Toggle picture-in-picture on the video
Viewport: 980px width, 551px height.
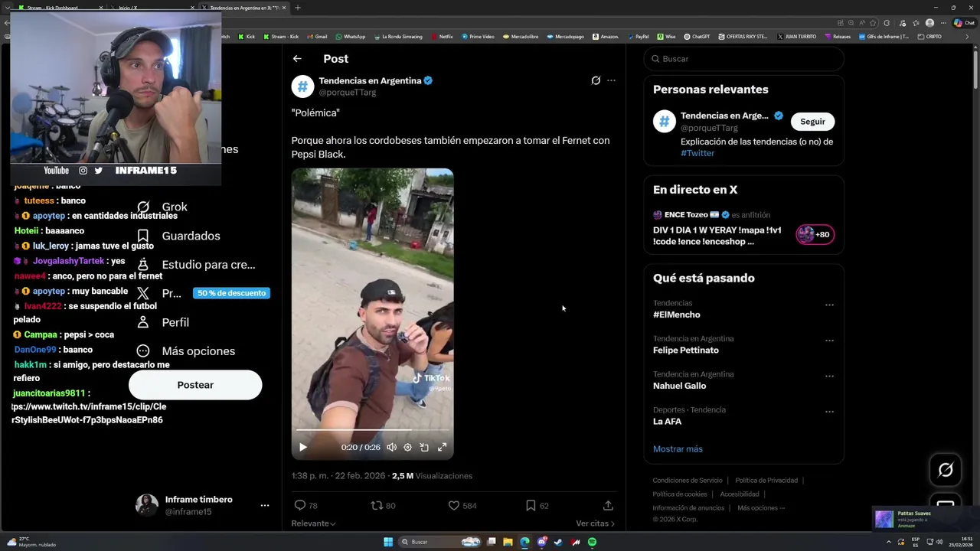coord(424,447)
